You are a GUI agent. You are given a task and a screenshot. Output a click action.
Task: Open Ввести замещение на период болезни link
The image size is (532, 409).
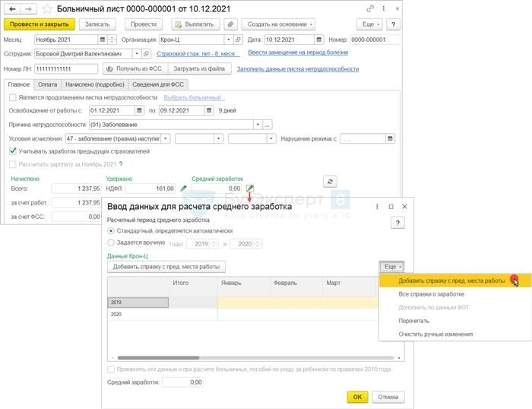(x=298, y=52)
